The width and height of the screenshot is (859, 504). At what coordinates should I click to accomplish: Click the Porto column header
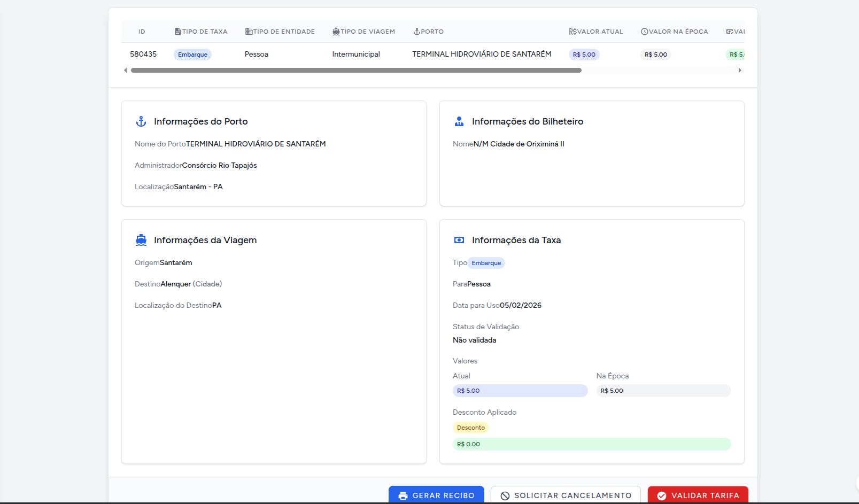pos(429,32)
